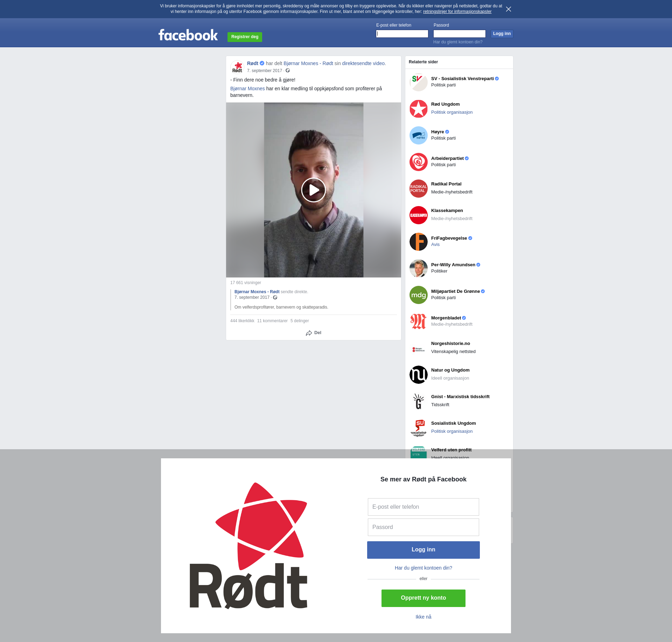Focus popup E-post eller telefon field
The image size is (672, 642).
[423, 507]
